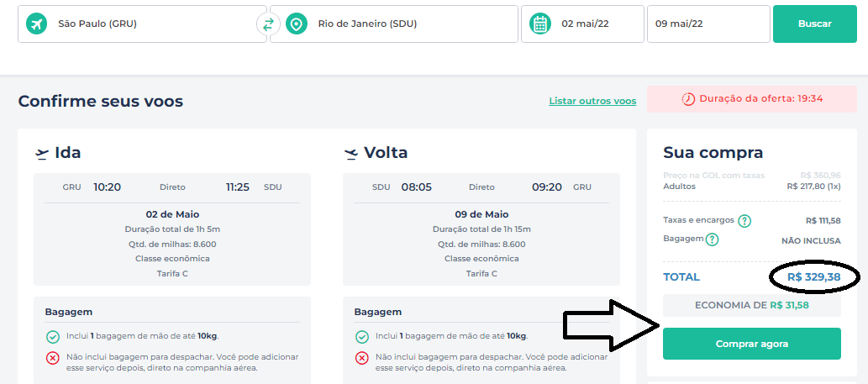Image resolution: width=868 pixels, height=384 pixels.
Task: Click help icon beside Bagagem in summary
Action: 712,239
